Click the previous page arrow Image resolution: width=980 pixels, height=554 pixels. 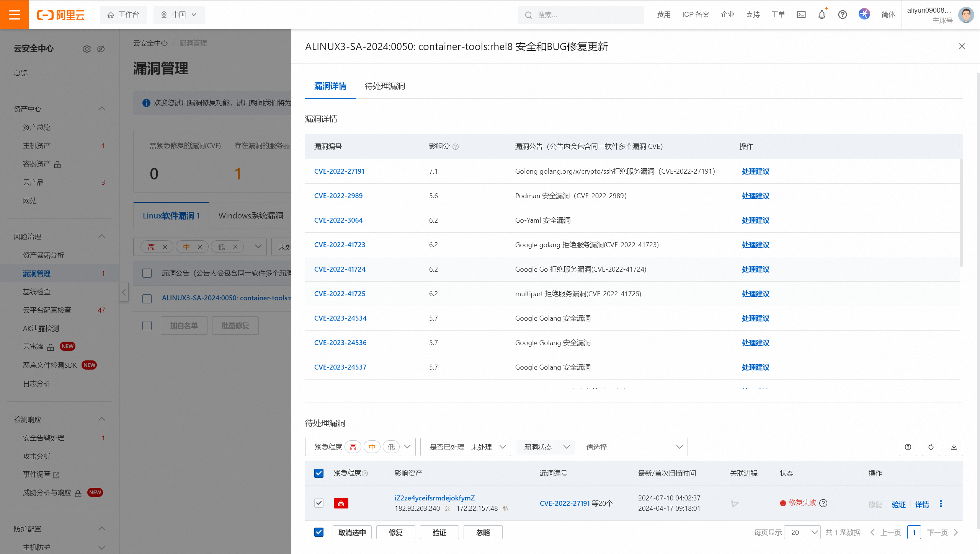point(872,532)
